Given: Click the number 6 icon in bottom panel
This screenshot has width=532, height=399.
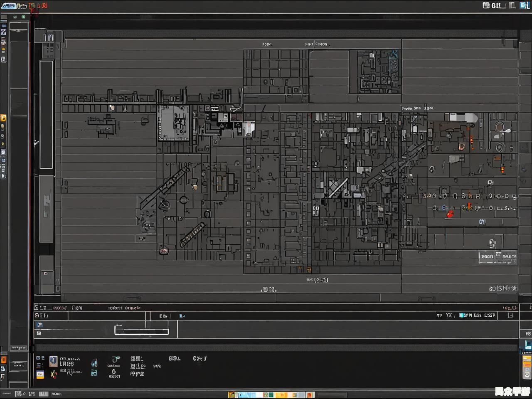Looking at the screenshot, I should (113, 372).
